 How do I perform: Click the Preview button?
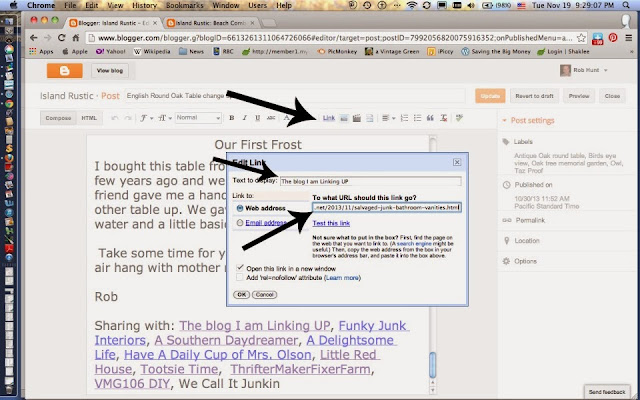pos(579,96)
